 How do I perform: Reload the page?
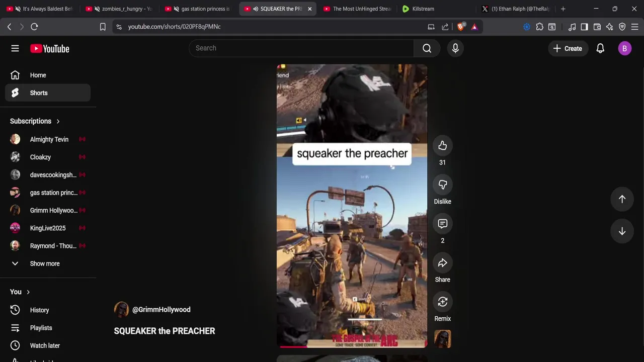pos(34,27)
